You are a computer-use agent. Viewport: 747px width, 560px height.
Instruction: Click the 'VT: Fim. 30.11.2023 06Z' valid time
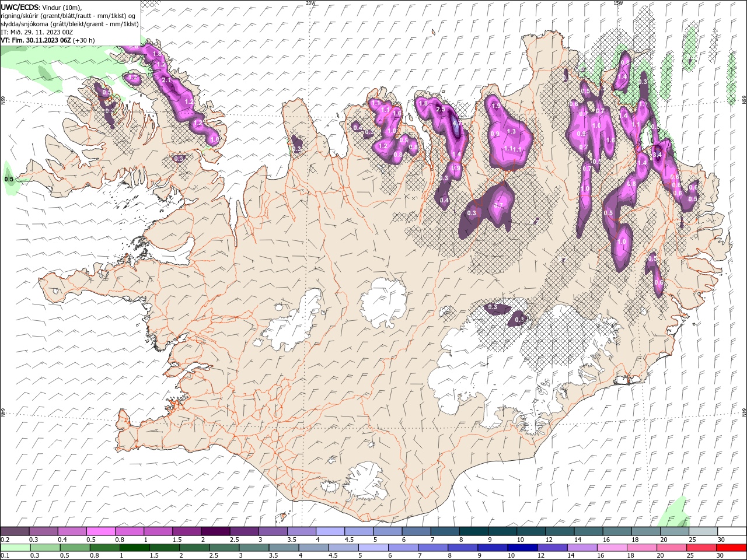[36, 40]
